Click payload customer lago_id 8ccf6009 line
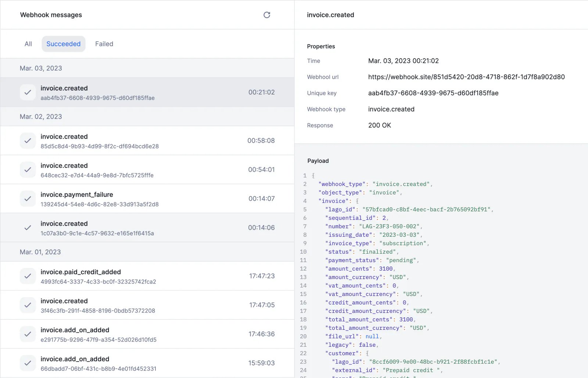The height and width of the screenshot is (378, 588). (416, 361)
